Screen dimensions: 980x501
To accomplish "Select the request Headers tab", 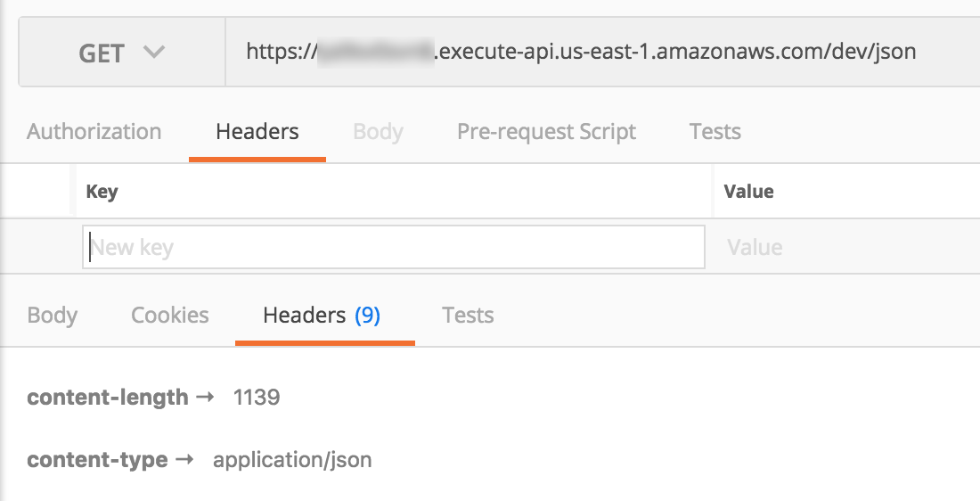I will [257, 133].
